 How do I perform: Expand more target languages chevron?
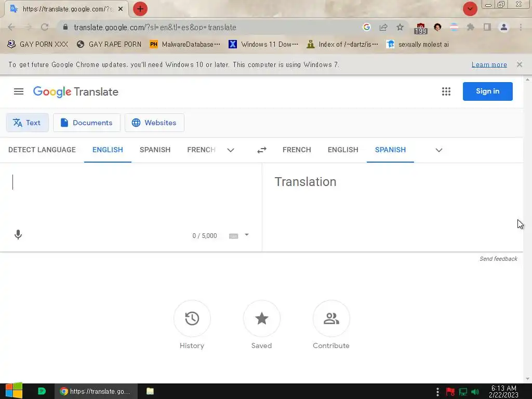pos(438,150)
